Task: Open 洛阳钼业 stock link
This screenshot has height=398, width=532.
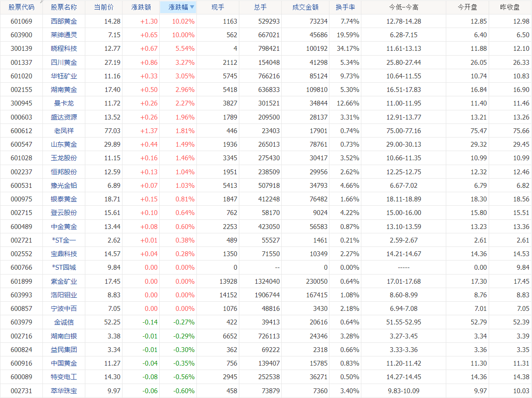Action: (64, 295)
